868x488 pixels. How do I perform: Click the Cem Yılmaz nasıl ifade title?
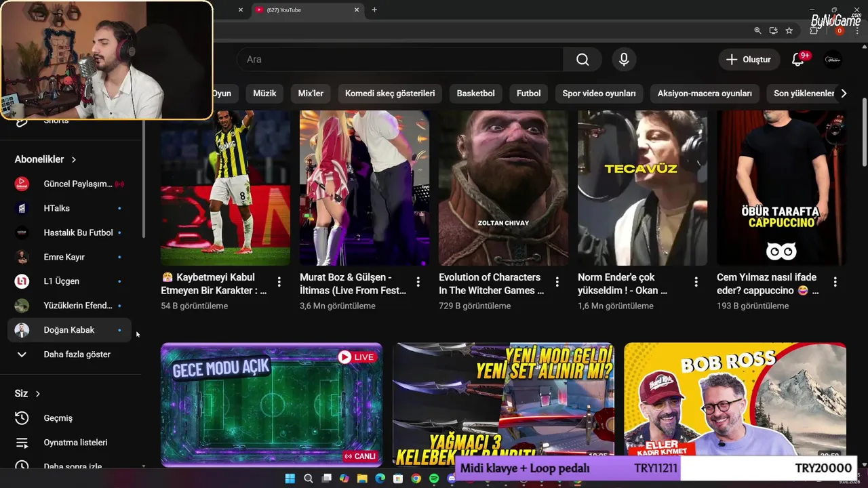pos(768,283)
